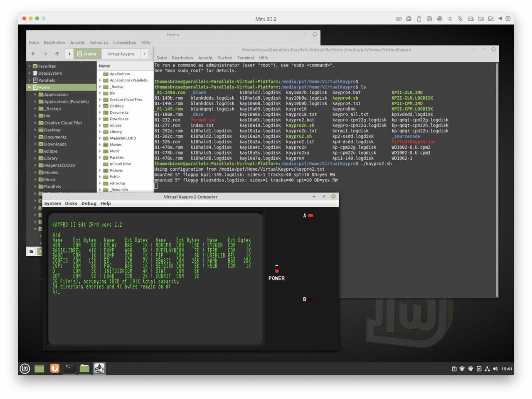
Task: Click the network icon in the Mint tray
Action: coord(487,369)
